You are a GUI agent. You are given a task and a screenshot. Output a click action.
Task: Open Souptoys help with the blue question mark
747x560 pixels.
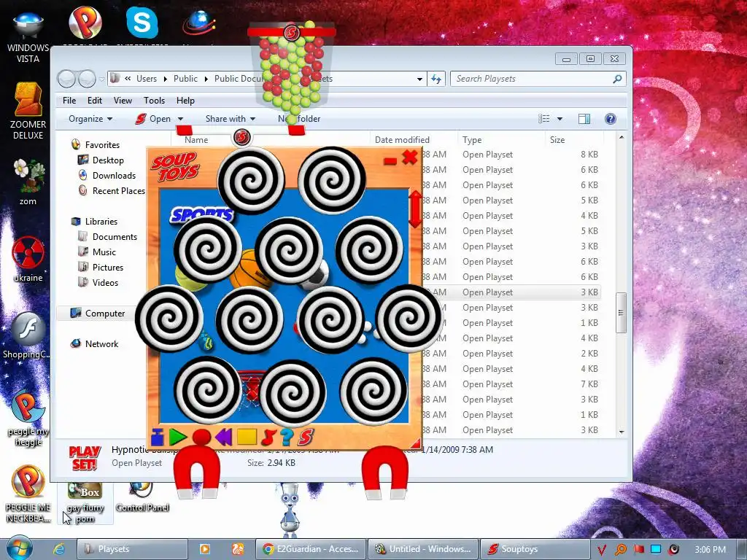pos(287,437)
